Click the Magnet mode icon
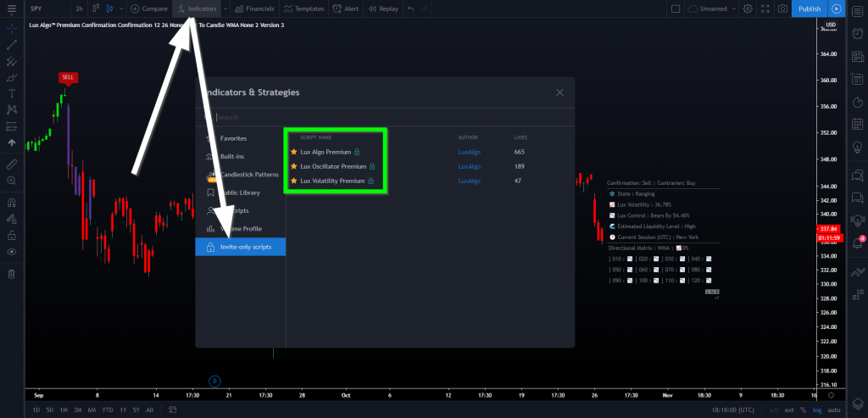The height and width of the screenshot is (418, 868). pos(12,203)
